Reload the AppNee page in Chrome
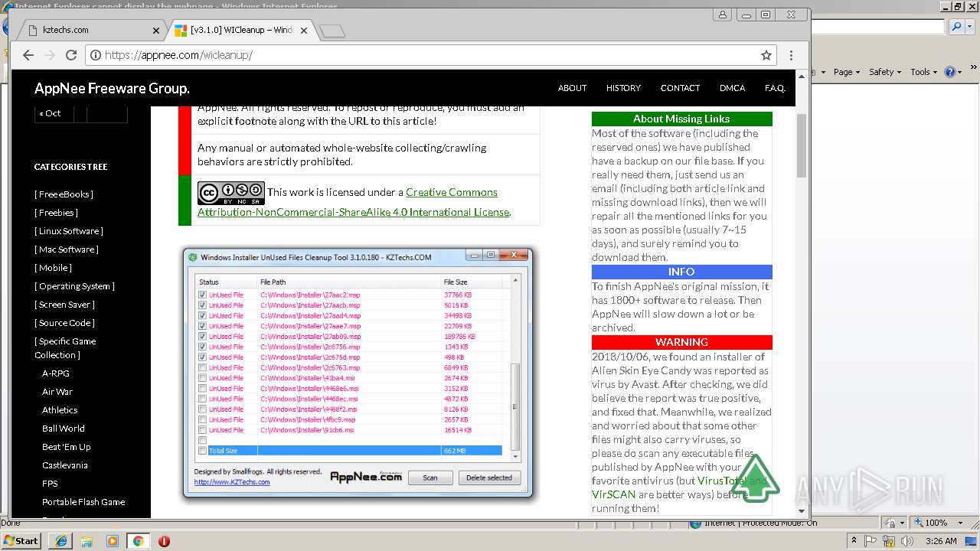Viewport: 980px width, 551px height. (x=71, y=55)
